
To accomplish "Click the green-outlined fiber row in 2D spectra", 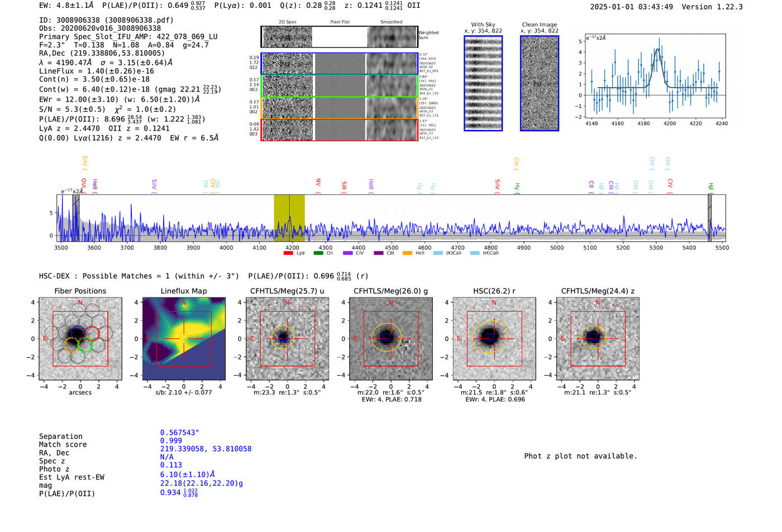I will [340, 86].
